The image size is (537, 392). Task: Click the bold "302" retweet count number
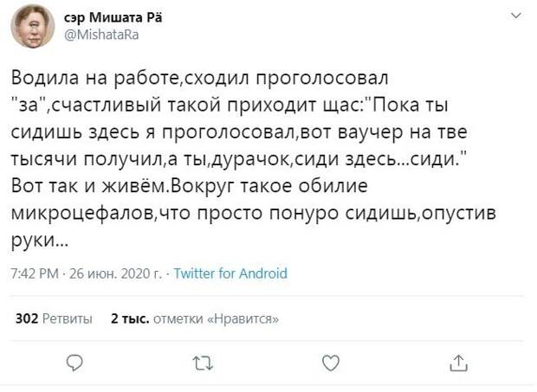coord(27,318)
